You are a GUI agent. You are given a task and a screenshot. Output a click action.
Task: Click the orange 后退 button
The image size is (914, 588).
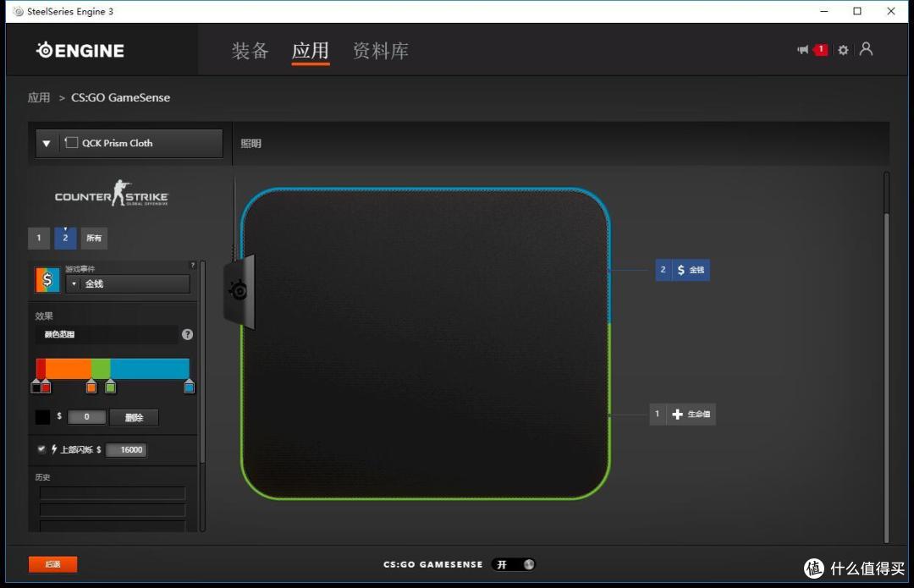[x=53, y=564]
